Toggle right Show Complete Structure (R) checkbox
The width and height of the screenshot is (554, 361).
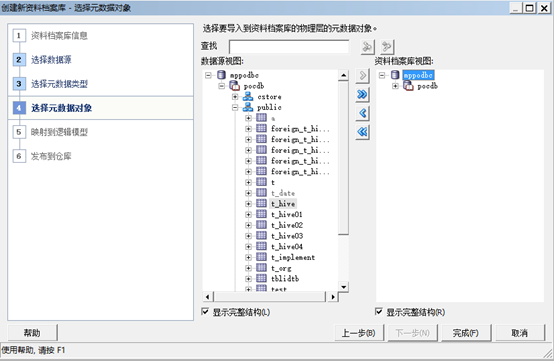pos(379,312)
